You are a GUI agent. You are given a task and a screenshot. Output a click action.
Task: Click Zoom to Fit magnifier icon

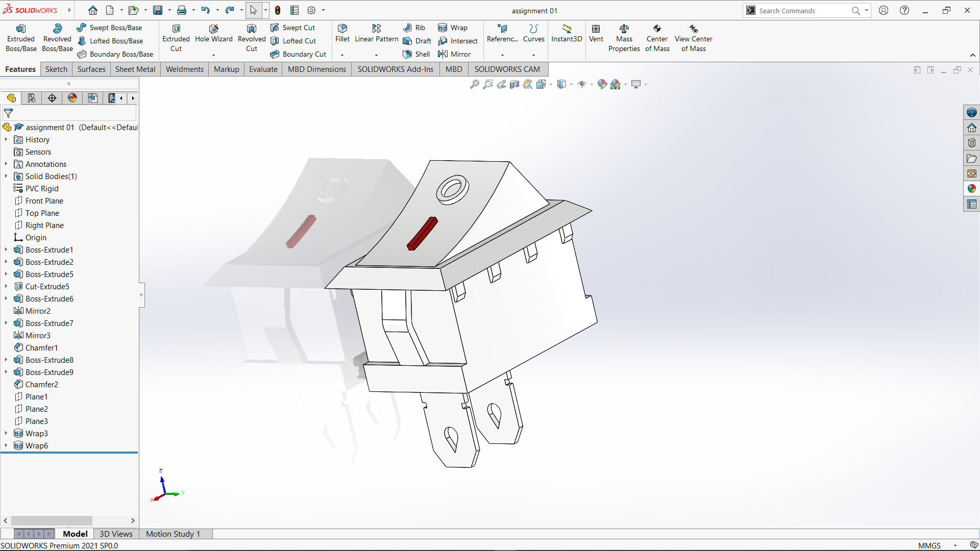coord(474,84)
